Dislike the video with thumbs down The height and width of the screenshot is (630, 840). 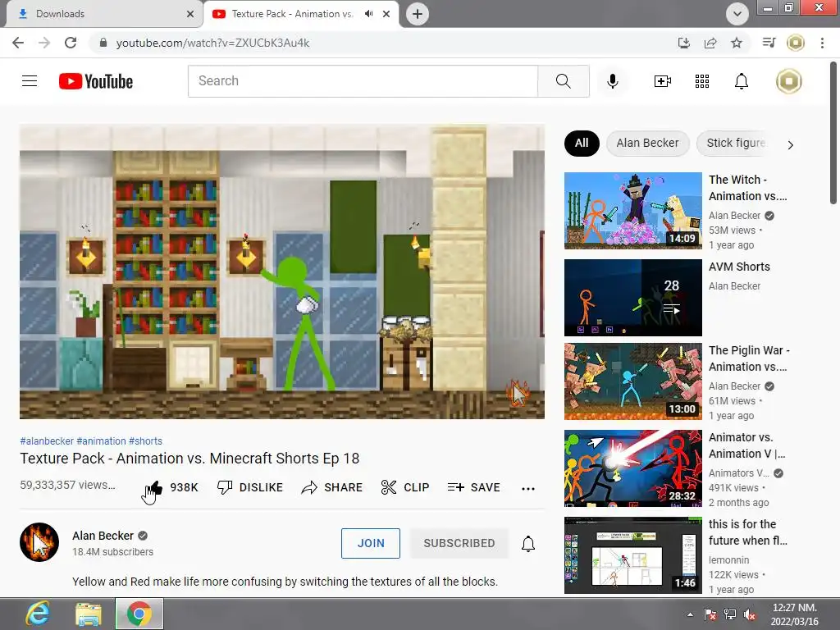pyautogui.click(x=250, y=487)
